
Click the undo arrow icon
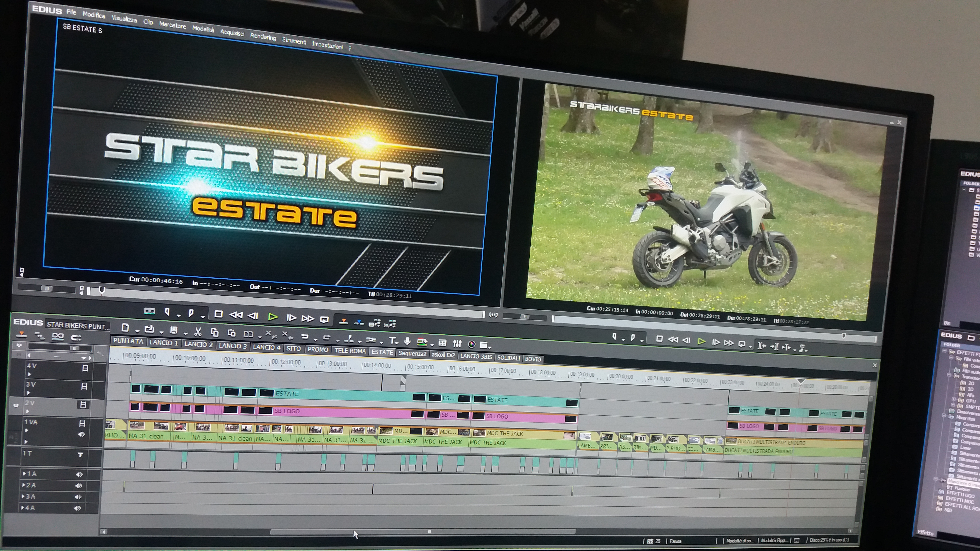click(x=305, y=336)
